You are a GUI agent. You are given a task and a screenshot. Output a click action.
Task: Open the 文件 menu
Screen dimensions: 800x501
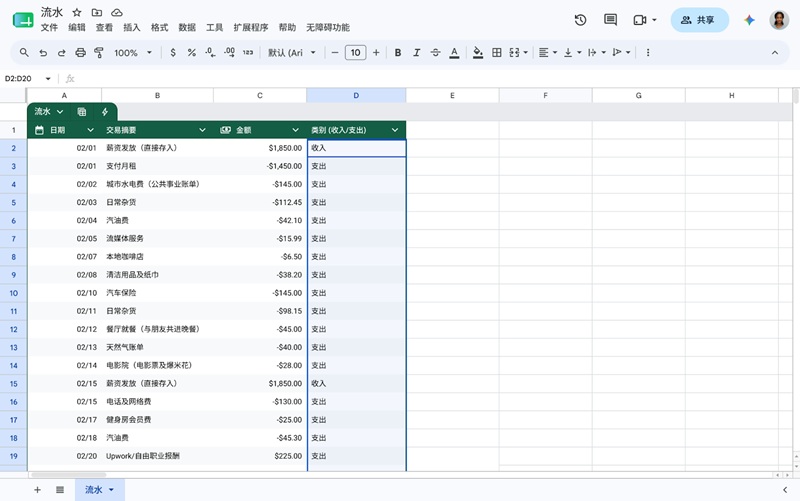[49, 28]
